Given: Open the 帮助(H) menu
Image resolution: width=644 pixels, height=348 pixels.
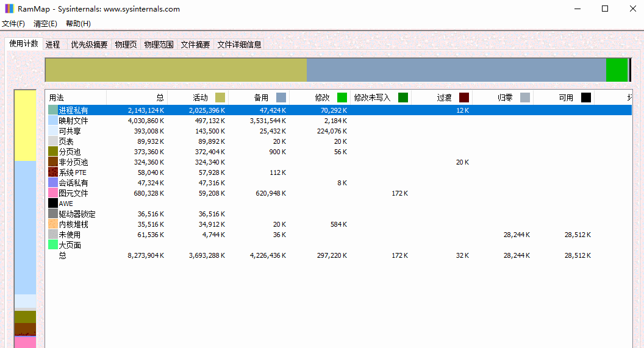Looking at the screenshot, I should (x=78, y=24).
